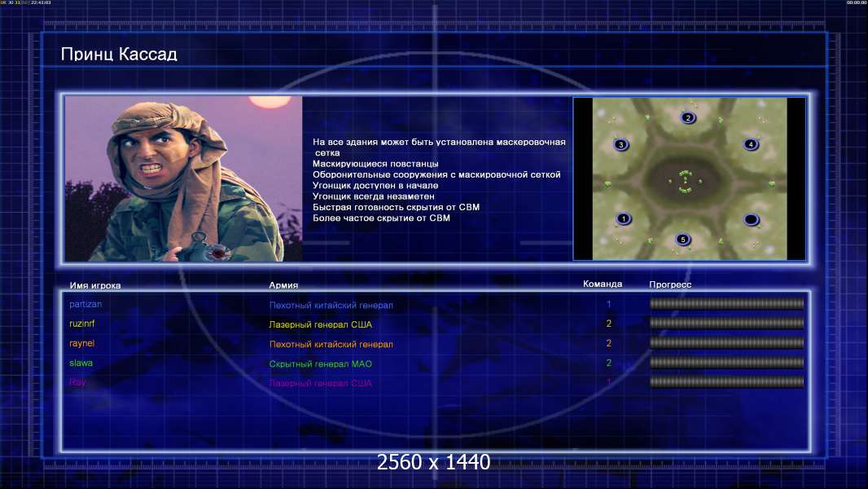Click raynel's loading progress bar
Screen dimensions: 868x489
[x=727, y=343]
